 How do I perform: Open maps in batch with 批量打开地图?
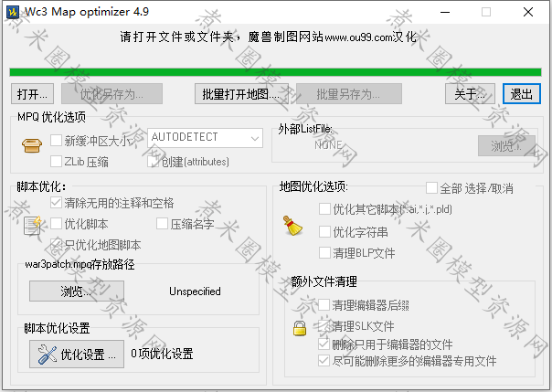click(241, 94)
